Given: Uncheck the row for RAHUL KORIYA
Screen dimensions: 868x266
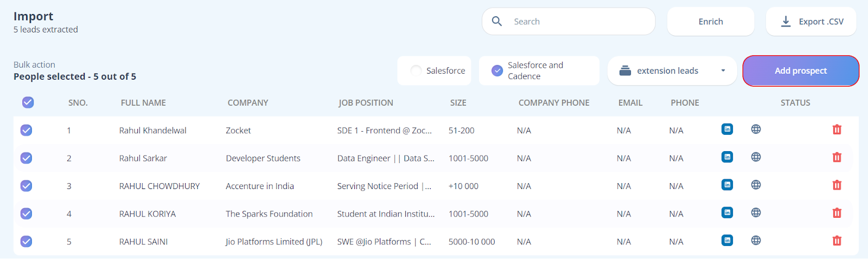Looking at the screenshot, I should [26, 213].
